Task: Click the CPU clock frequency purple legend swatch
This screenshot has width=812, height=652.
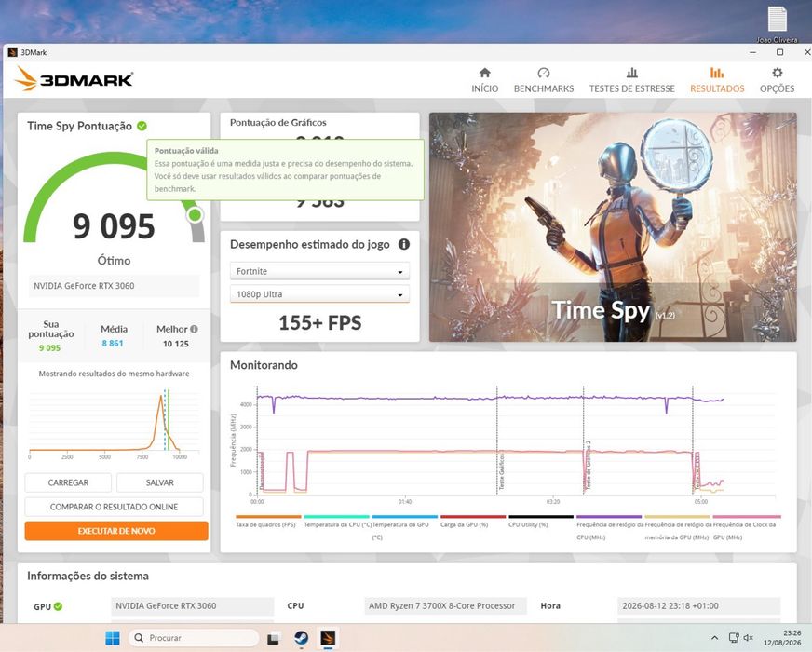Action: coord(609,517)
